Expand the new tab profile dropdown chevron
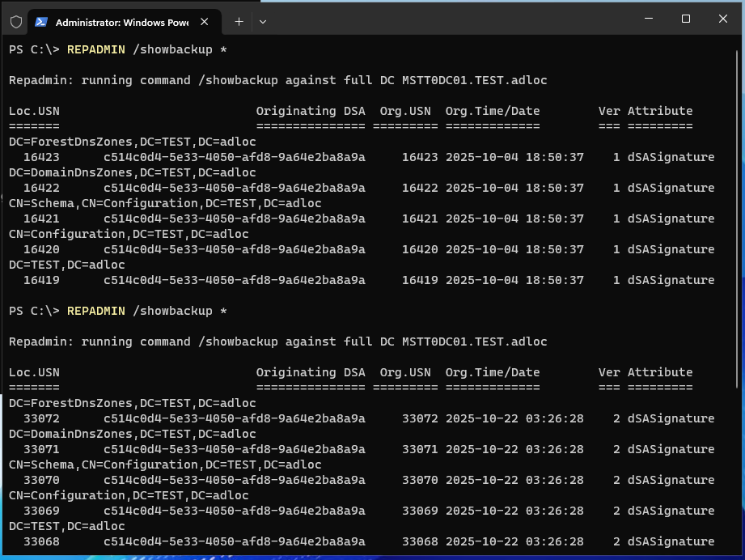 click(x=263, y=22)
